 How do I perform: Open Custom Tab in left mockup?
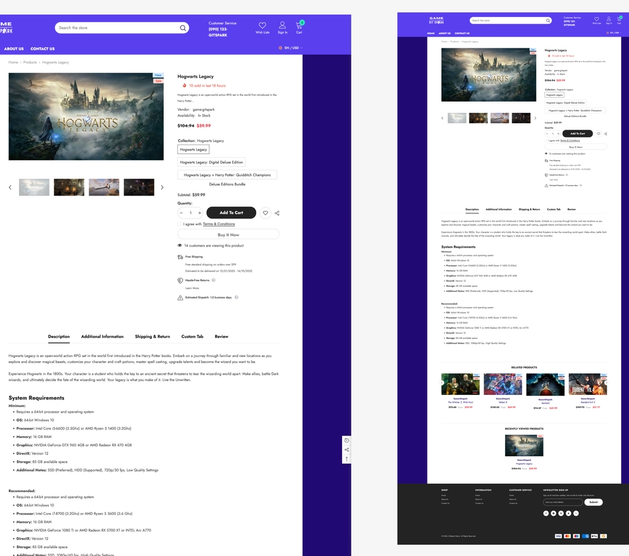coord(192,337)
